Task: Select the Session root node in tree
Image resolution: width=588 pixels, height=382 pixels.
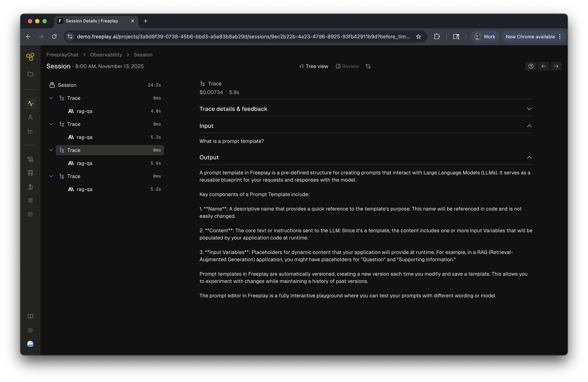Action: 67,85
